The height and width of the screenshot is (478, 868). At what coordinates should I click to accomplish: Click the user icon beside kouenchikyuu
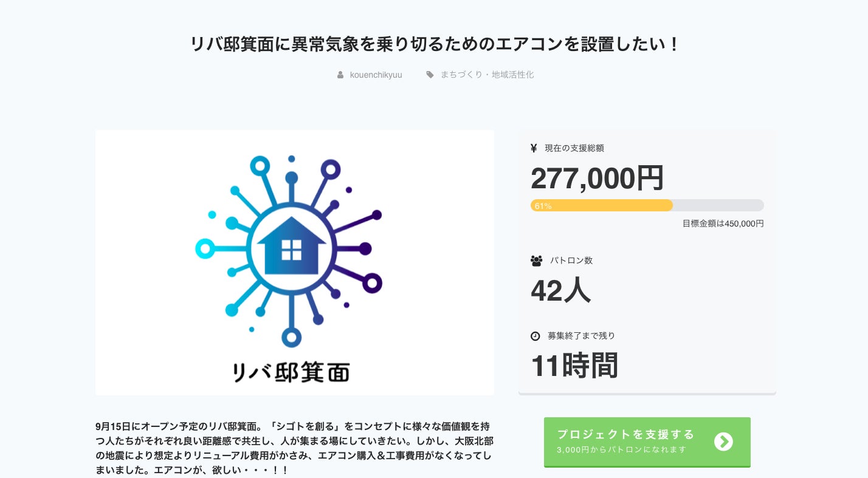(340, 75)
